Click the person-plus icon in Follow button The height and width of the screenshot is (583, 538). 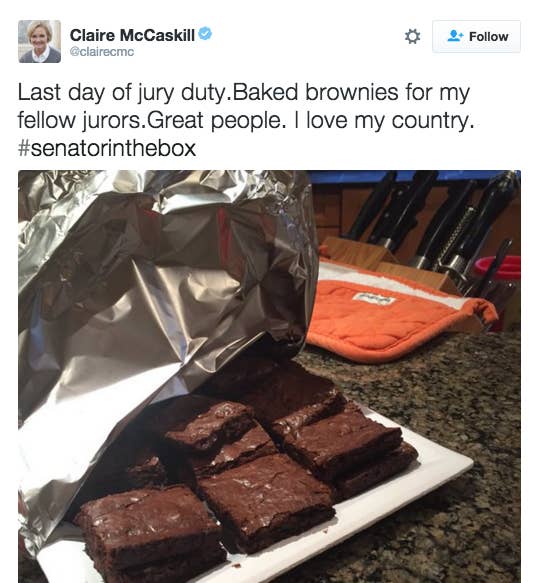[455, 36]
